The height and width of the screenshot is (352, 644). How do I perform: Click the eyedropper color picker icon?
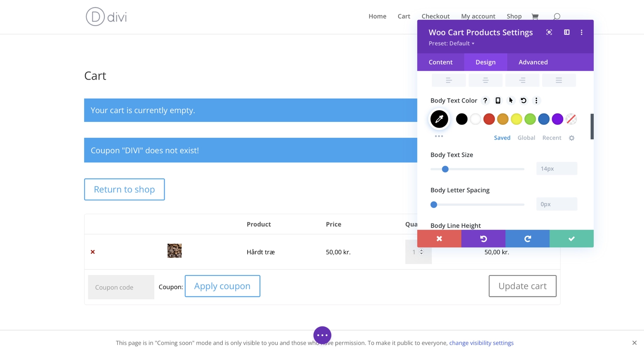pos(439,119)
